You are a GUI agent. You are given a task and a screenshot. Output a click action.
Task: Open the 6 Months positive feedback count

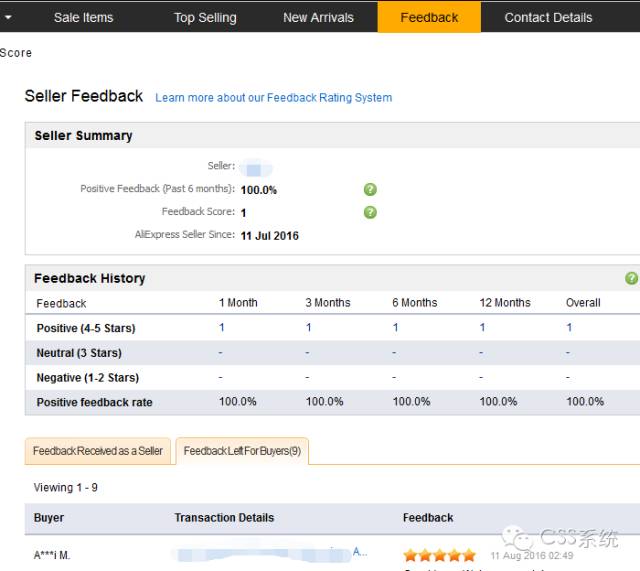(396, 327)
